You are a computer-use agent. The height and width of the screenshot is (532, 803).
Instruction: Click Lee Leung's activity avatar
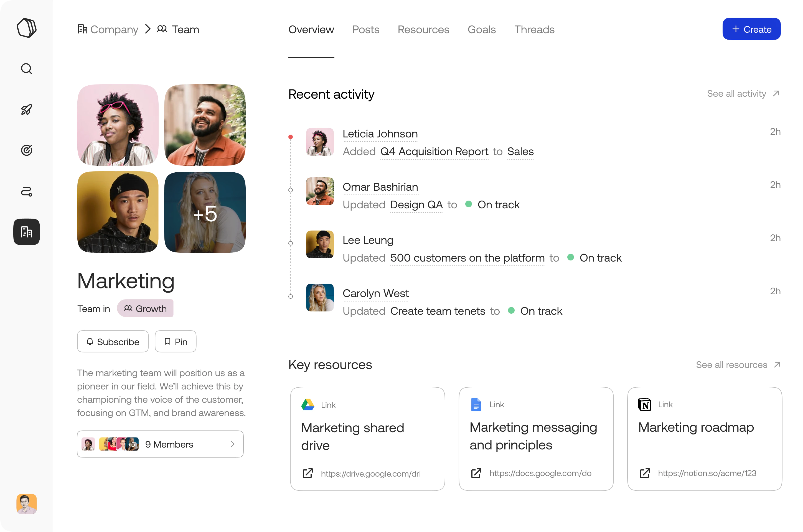pos(319,244)
